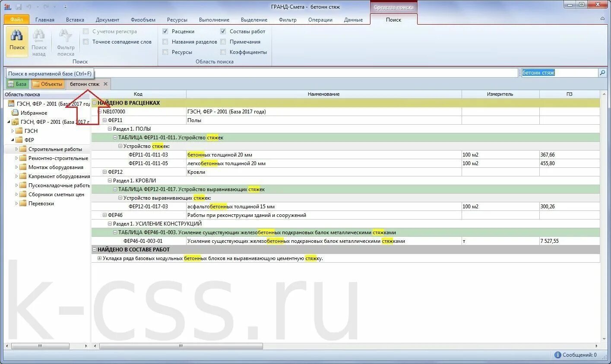
Task: Click the Строительные работы folder icon
Action: point(23,149)
